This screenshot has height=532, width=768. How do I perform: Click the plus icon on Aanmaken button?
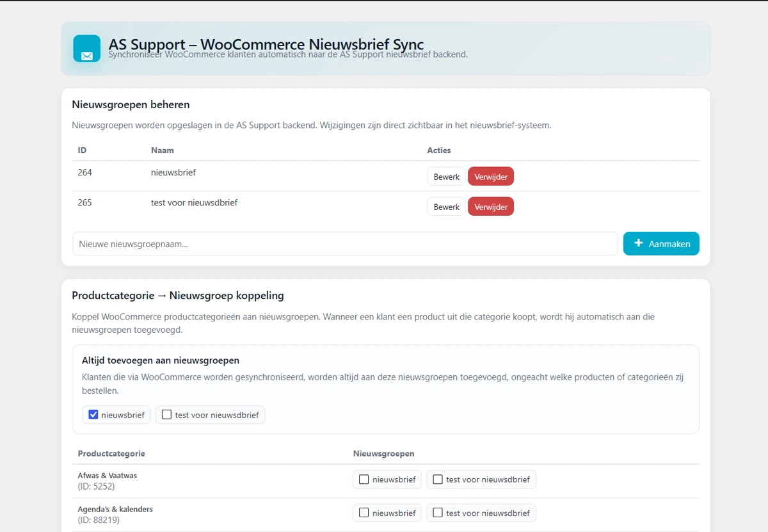point(638,243)
